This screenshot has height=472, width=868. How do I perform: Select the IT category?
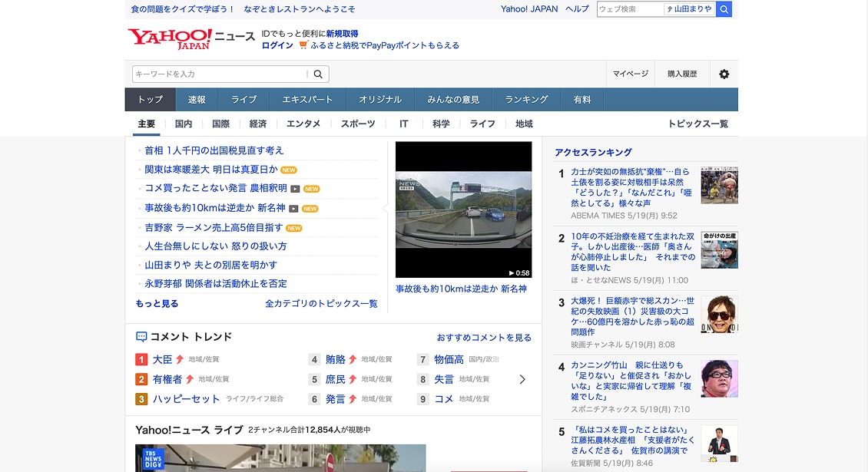click(403, 124)
